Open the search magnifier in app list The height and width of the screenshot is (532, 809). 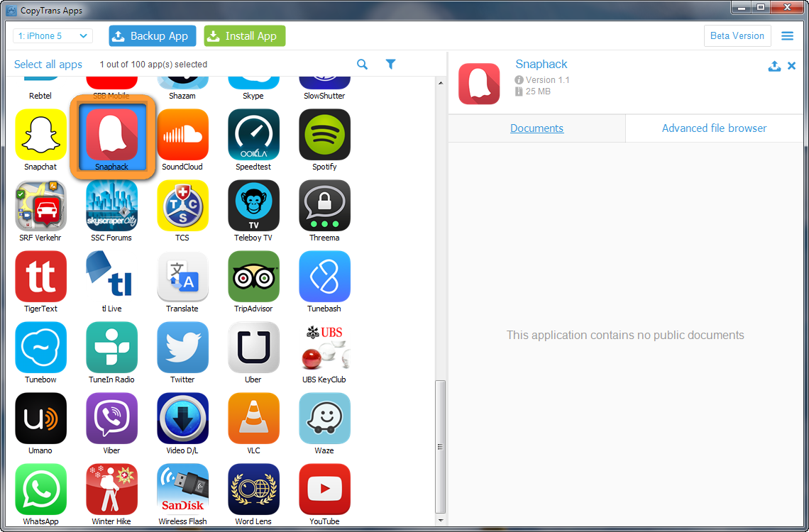coord(362,65)
